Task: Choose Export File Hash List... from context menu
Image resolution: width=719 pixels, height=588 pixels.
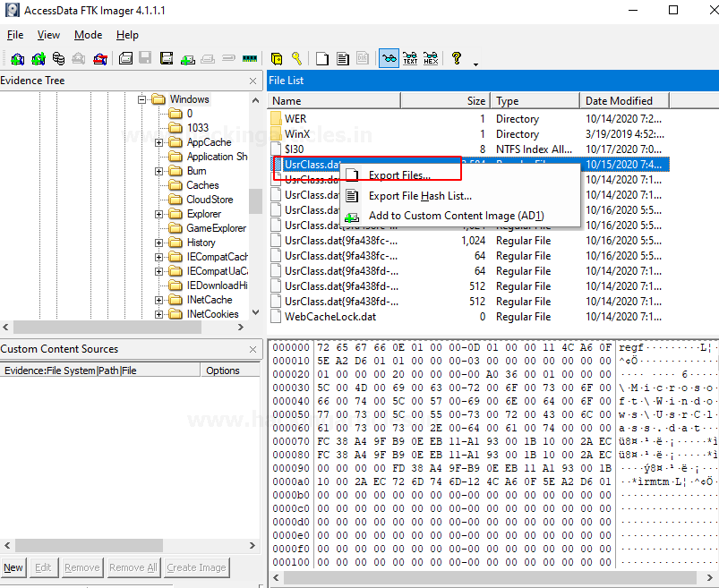Action: pyautogui.click(x=460, y=196)
